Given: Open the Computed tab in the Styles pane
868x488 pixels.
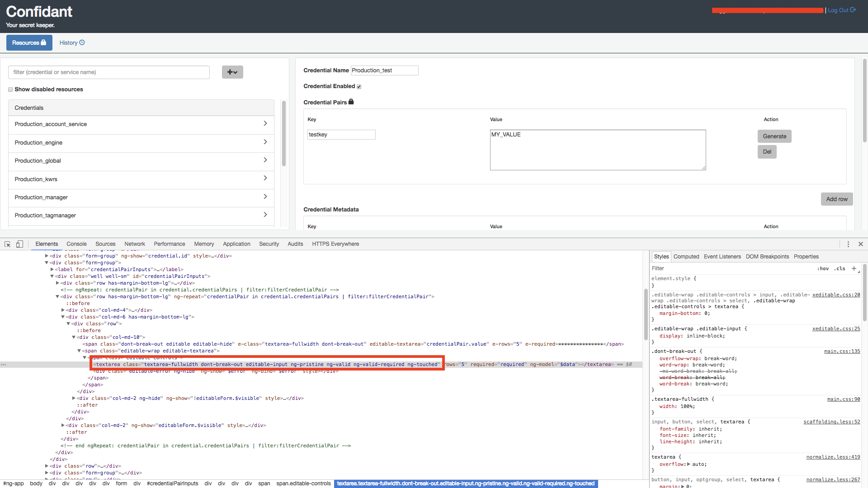Looking at the screenshot, I should pos(686,256).
